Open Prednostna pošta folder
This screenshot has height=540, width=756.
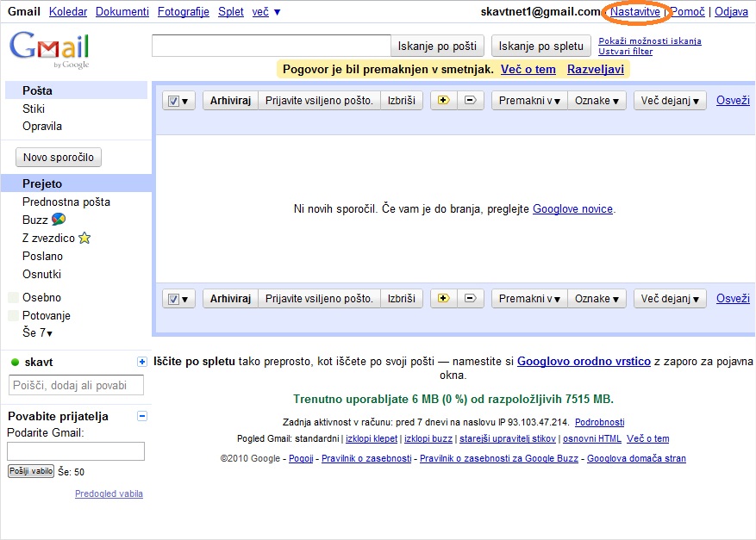point(66,202)
